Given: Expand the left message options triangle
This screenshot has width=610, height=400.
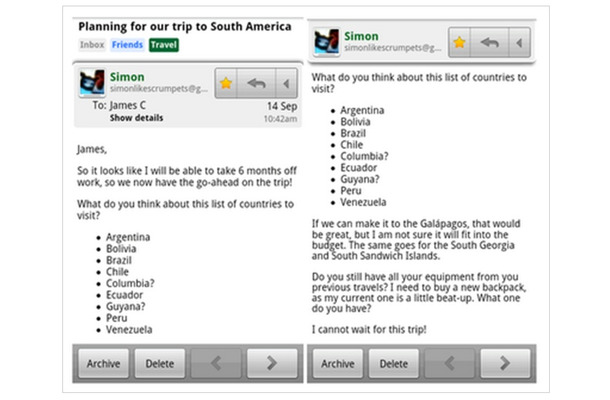Looking at the screenshot, I should pyautogui.click(x=287, y=83).
